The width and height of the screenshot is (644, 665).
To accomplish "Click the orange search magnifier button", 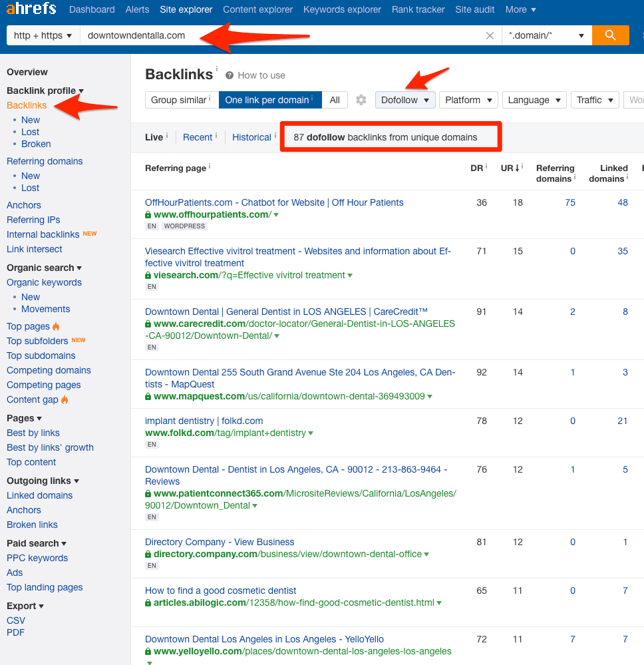I will (611, 35).
